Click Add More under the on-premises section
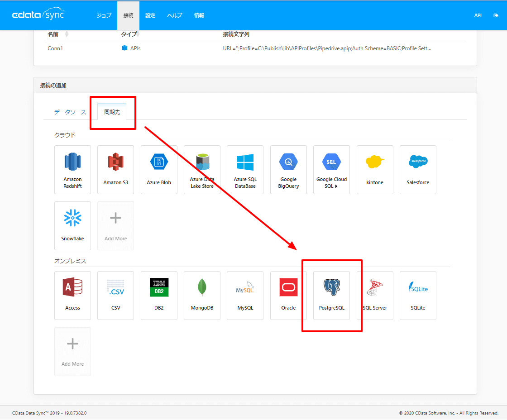This screenshot has width=507, height=420. coord(72,352)
